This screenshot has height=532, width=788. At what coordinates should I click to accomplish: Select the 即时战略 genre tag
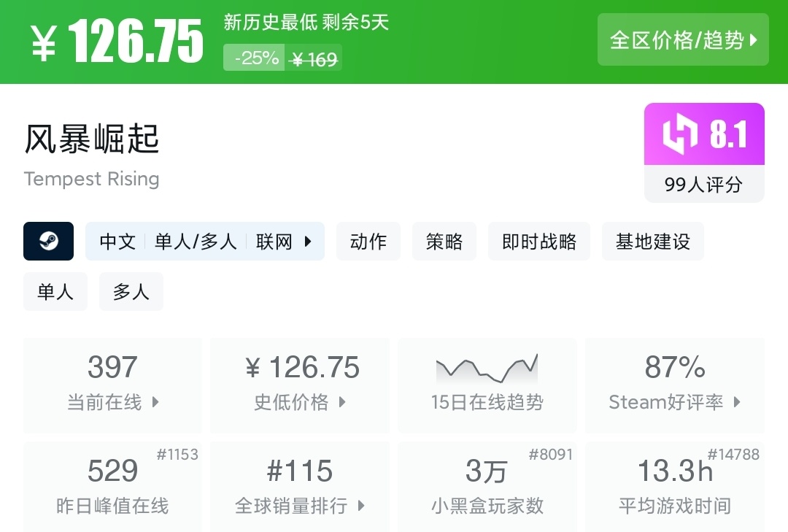[539, 242]
